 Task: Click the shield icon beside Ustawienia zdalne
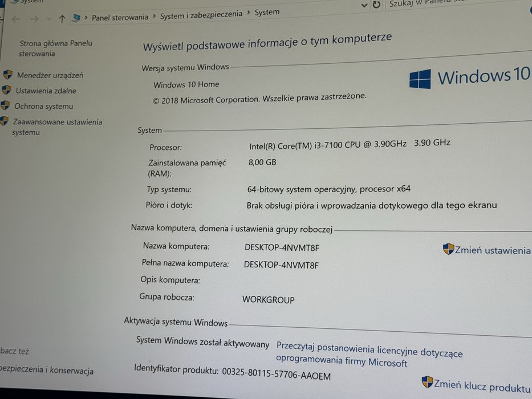coord(6,90)
